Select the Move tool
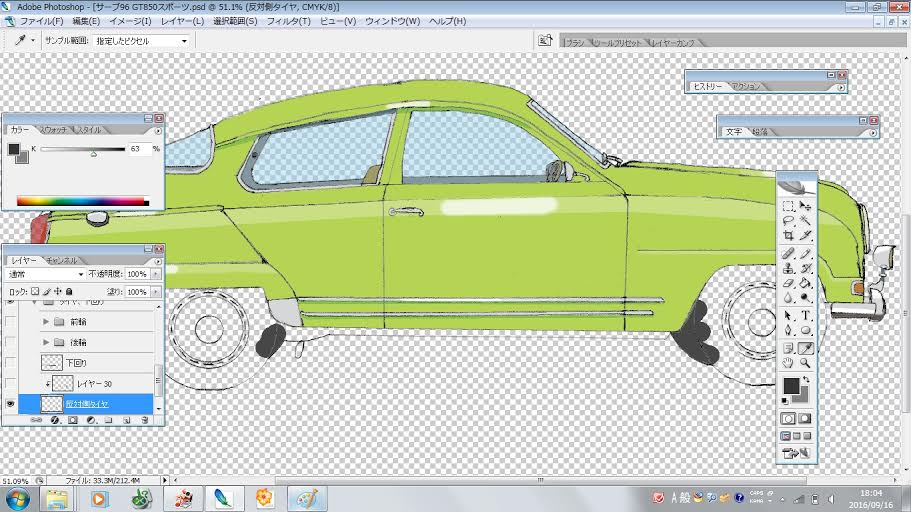The height and width of the screenshot is (512, 911). 805,206
